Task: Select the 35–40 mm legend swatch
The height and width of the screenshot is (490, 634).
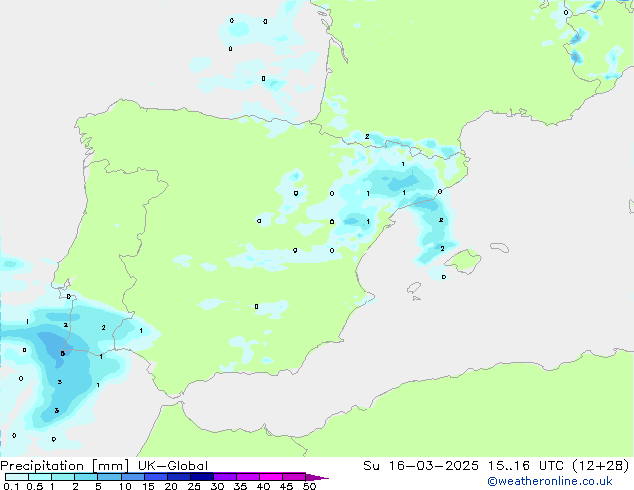Action: pyautogui.click(x=247, y=477)
